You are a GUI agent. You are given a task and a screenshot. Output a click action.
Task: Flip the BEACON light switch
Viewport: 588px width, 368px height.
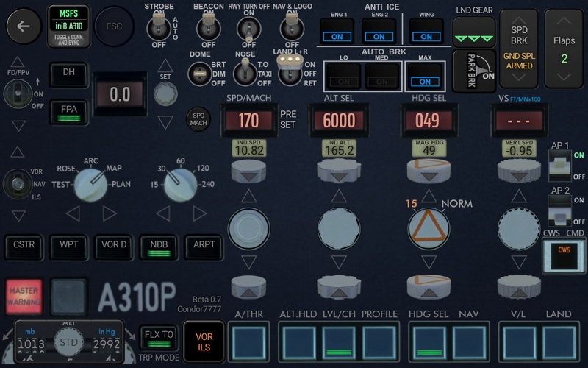[x=208, y=27]
